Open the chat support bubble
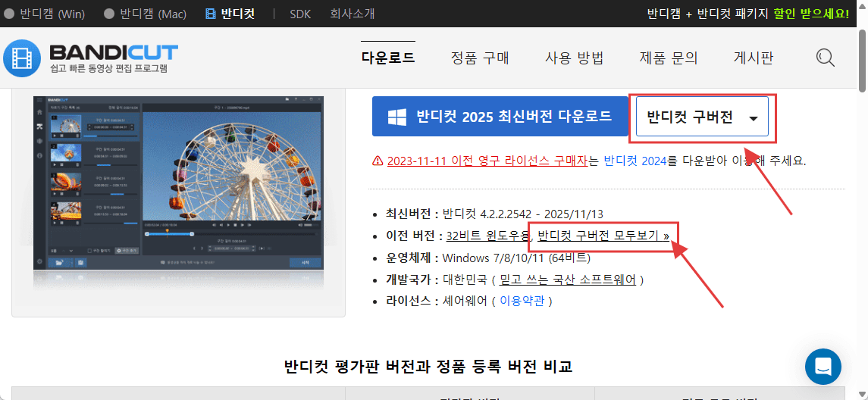The height and width of the screenshot is (400, 868). [823, 367]
